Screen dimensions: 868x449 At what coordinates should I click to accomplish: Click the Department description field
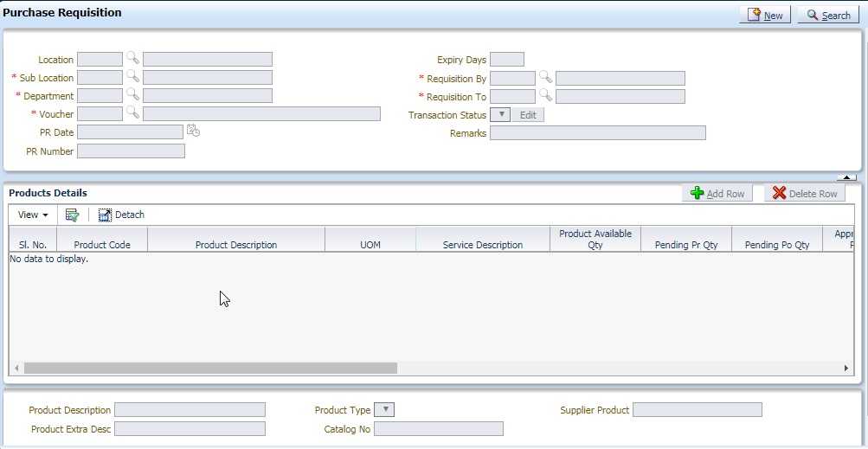pyautogui.click(x=208, y=96)
